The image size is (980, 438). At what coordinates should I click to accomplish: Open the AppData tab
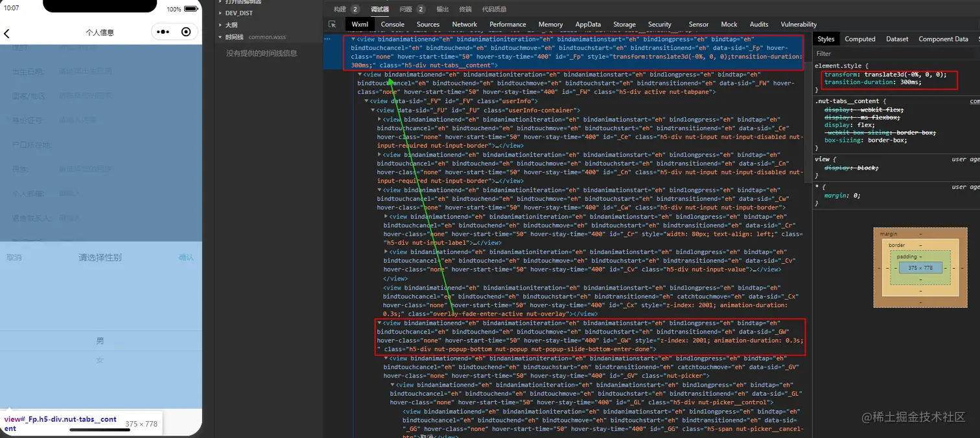(588, 24)
